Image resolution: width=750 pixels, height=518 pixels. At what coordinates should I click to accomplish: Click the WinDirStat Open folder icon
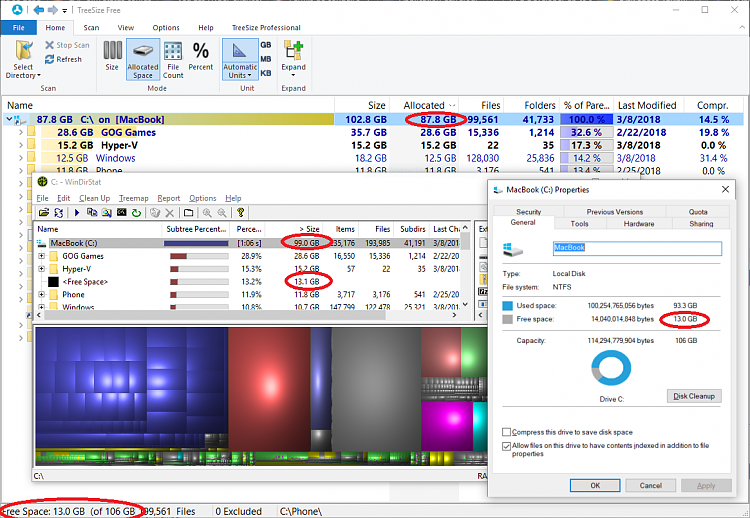point(44,213)
